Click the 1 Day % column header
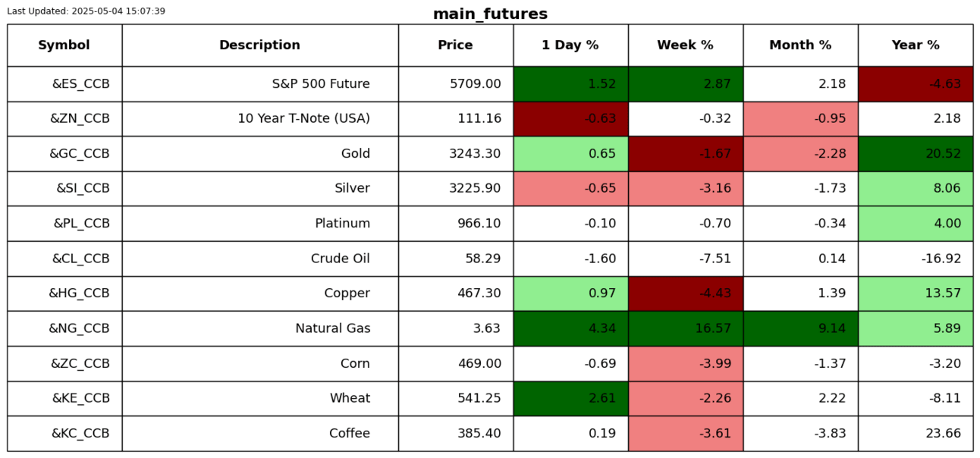Viewport: 980px width, 458px height. click(x=570, y=45)
